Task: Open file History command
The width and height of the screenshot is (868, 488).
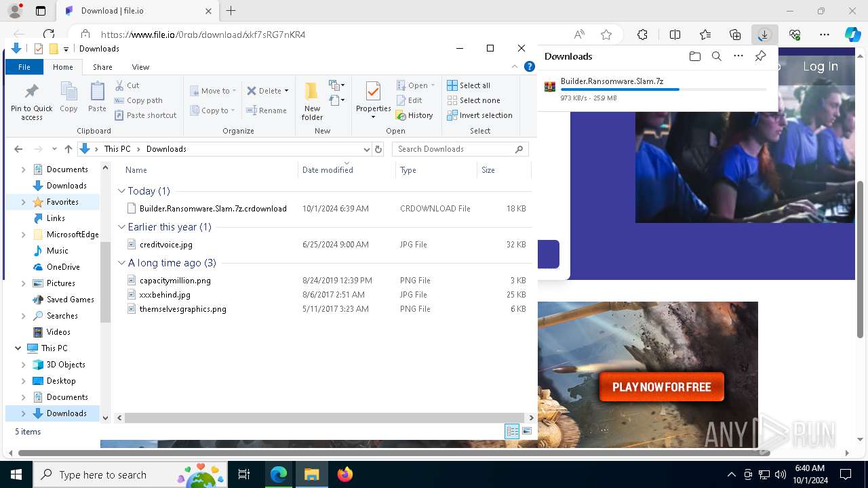Action: [414, 115]
